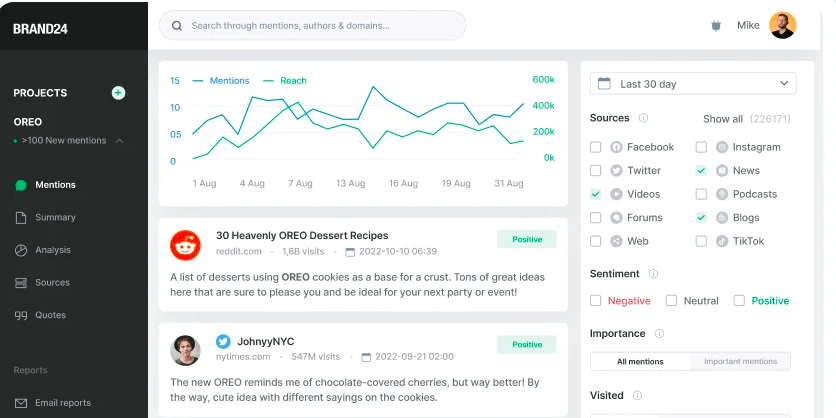836x418 pixels.
Task: Click the Visited info icon
Action: 637,395
